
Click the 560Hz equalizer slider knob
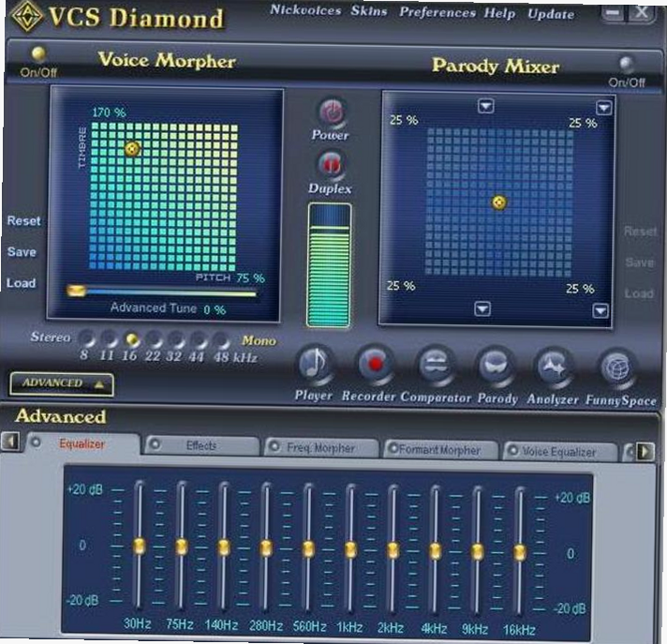coord(308,549)
